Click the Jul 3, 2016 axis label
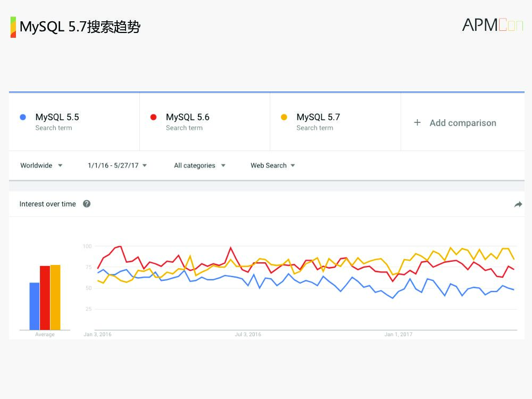532x399 pixels. 248,335
